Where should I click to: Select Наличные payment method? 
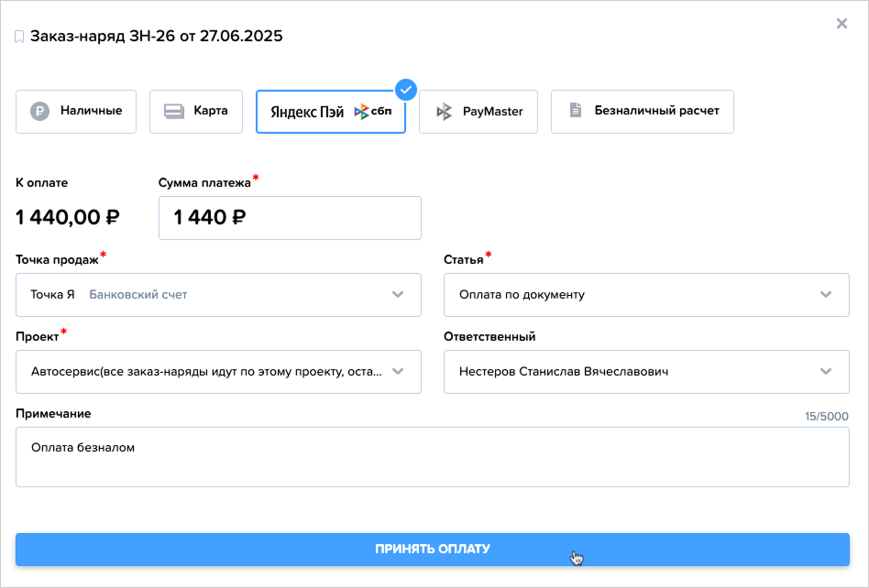(76, 112)
